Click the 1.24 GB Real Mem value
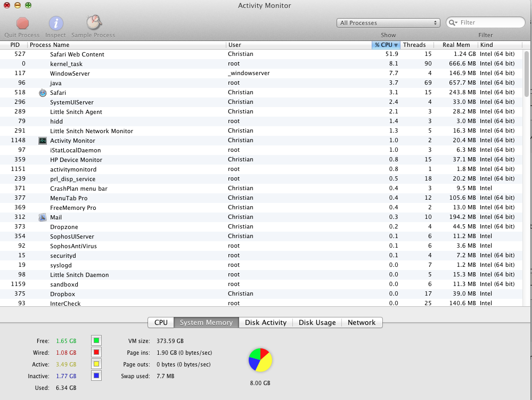The height and width of the screenshot is (400, 532). pyautogui.click(x=465, y=54)
